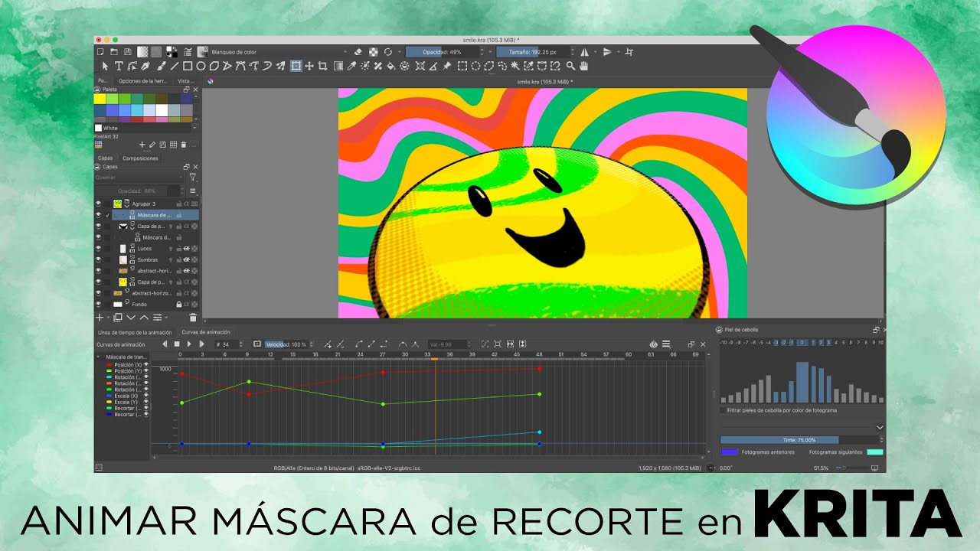The image size is (980, 551).
Task: Enable filtering onion skins by frame color
Action: click(x=723, y=410)
